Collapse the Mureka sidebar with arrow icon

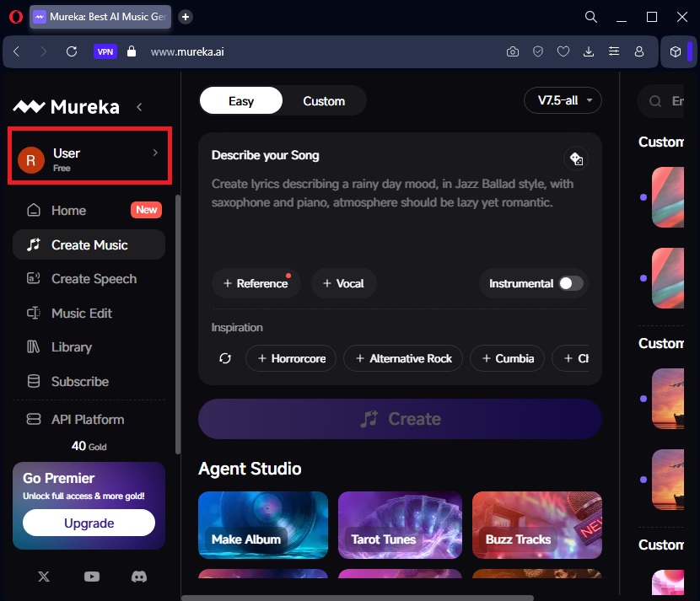(139, 107)
